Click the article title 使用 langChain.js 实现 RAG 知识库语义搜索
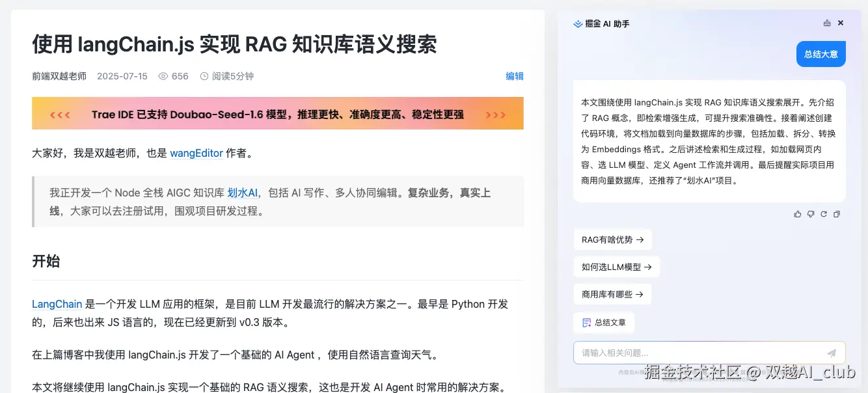 234,44
